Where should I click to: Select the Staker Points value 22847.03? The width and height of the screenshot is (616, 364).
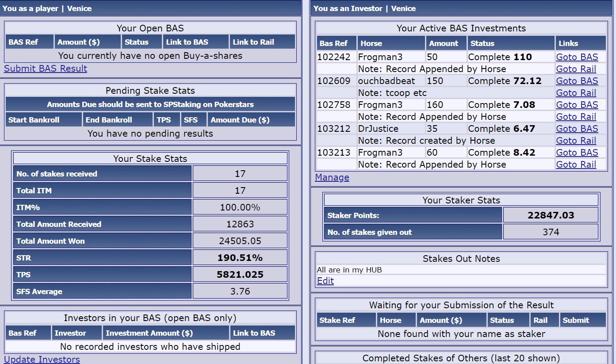[x=551, y=215]
